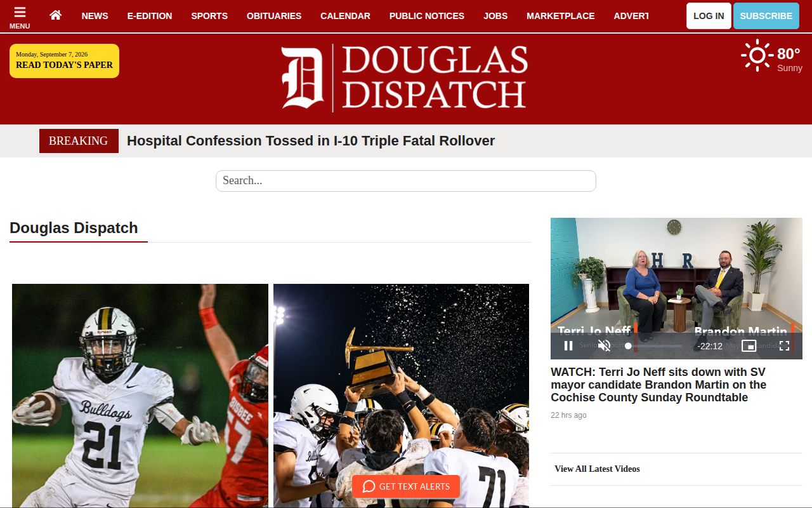Click Get Text Alerts button
Viewport: 812px width, 508px height.
406,486
